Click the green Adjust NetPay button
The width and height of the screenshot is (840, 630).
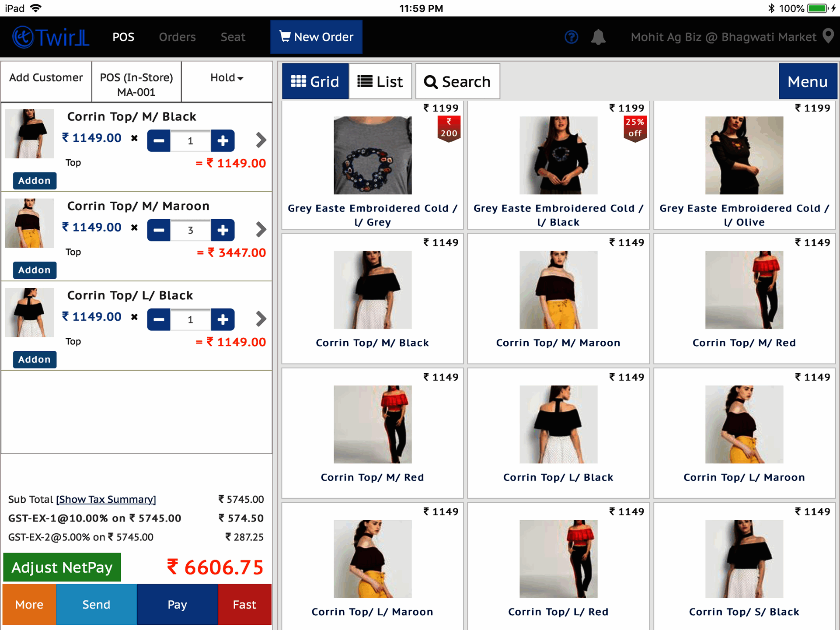pyautogui.click(x=62, y=567)
